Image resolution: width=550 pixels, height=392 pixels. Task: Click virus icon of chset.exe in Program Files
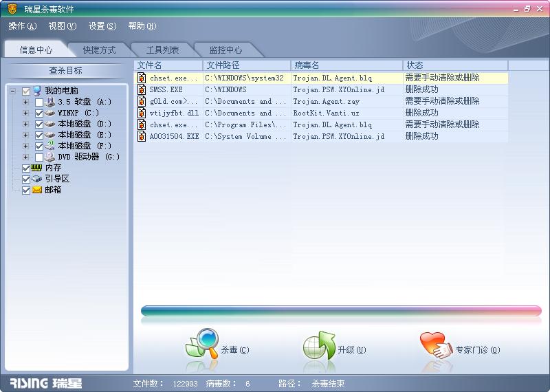tap(142, 124)
